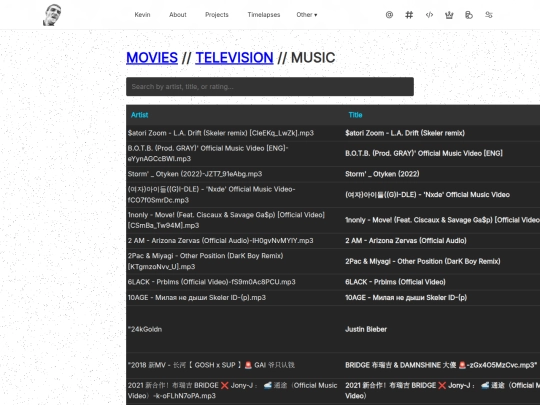540x405 pixels.
Task: Click title 'B.O.T.B. (Prod. GRAY)' Official Music Video [ENG]'
Action: coord(424,154)
